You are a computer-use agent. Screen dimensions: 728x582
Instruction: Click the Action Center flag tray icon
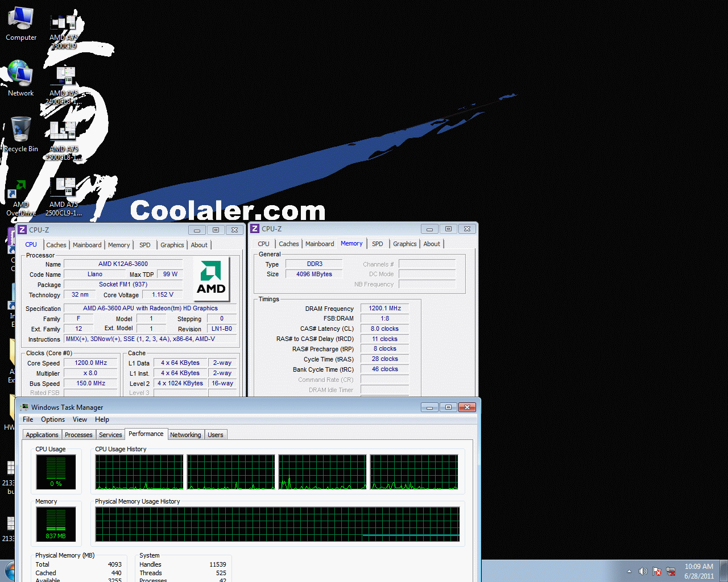tap(657, 571)
